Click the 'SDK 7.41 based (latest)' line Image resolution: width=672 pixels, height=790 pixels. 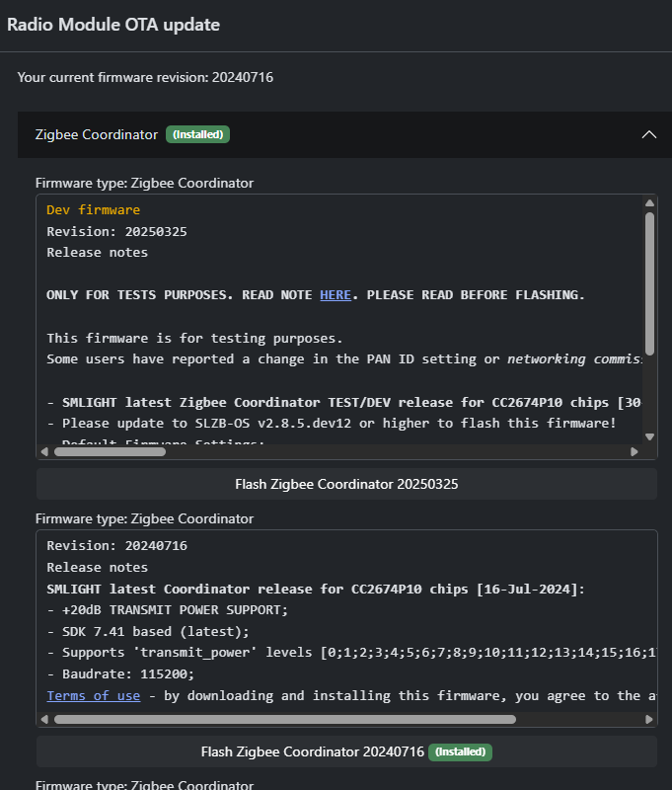click(148, 632)
